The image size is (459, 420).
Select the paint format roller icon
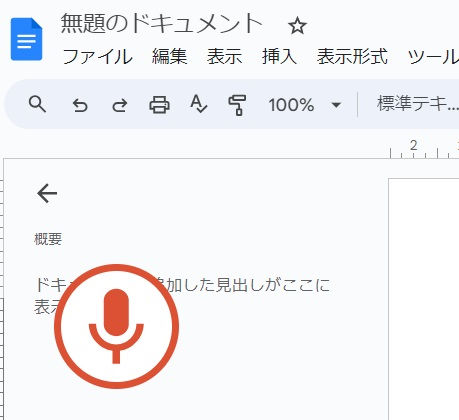(x=237, y=105)
